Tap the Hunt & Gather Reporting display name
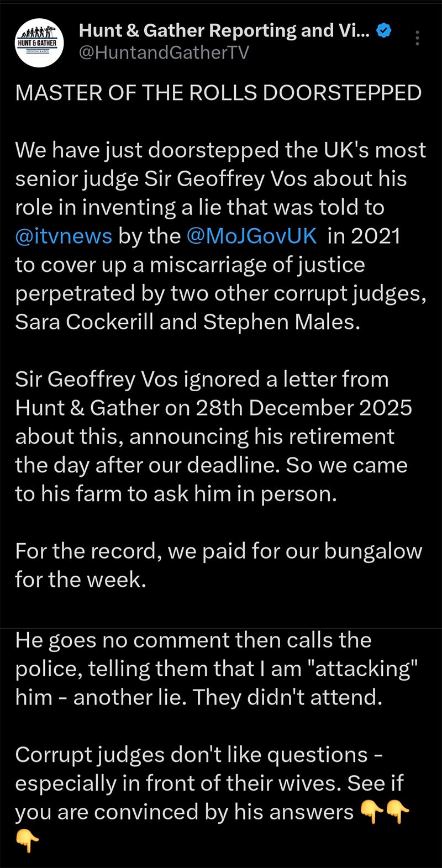 click(226, 31)
